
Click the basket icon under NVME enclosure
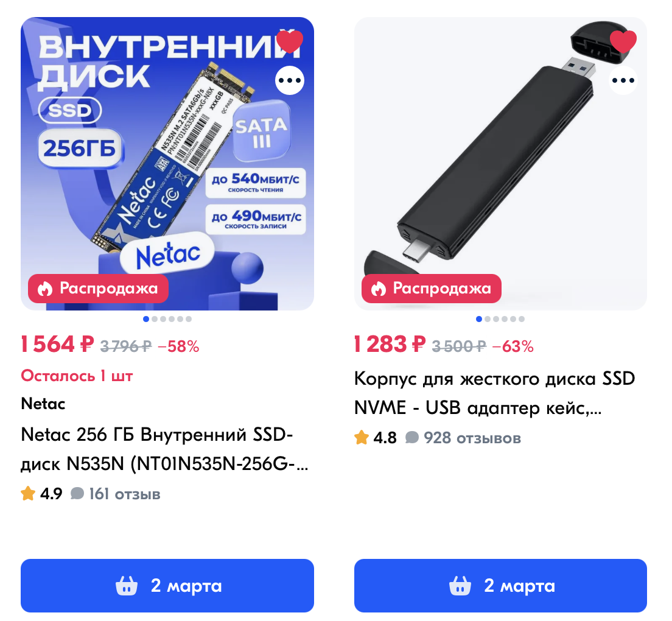[460, 586]
